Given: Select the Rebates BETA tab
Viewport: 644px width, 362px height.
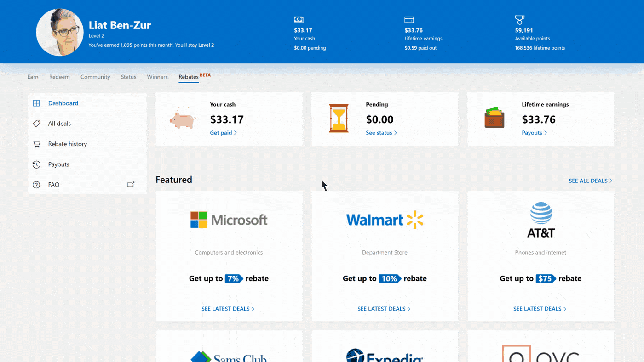Looking at the screenshot, I should [195, 76].
